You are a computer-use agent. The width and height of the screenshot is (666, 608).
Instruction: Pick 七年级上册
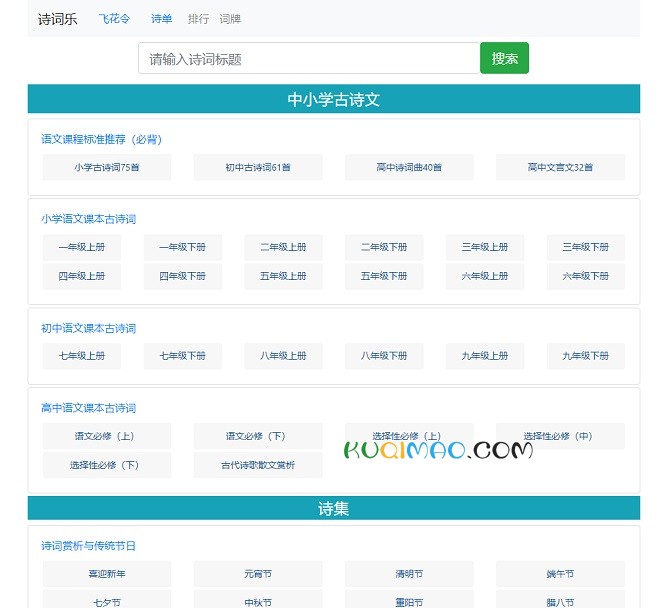[x=82, y=356]
